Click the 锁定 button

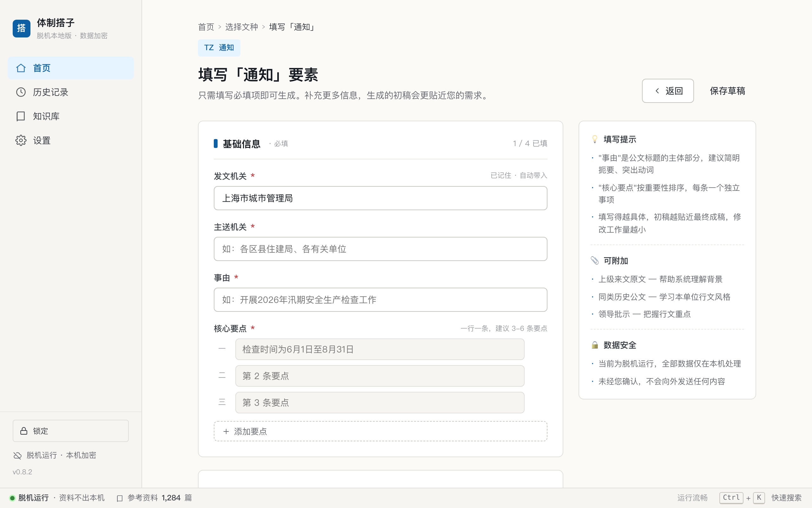[x=70, y=431]
